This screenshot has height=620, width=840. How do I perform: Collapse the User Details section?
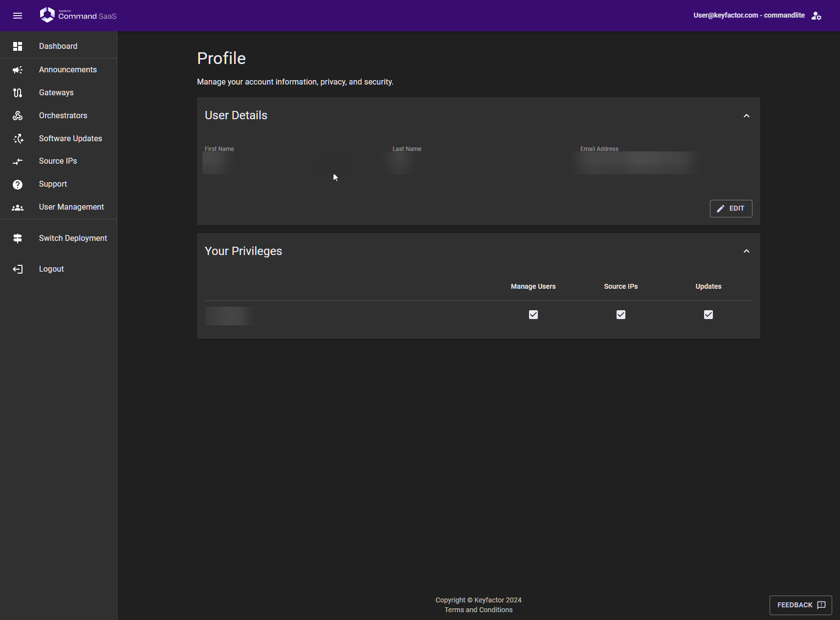(x=746, y=116)
